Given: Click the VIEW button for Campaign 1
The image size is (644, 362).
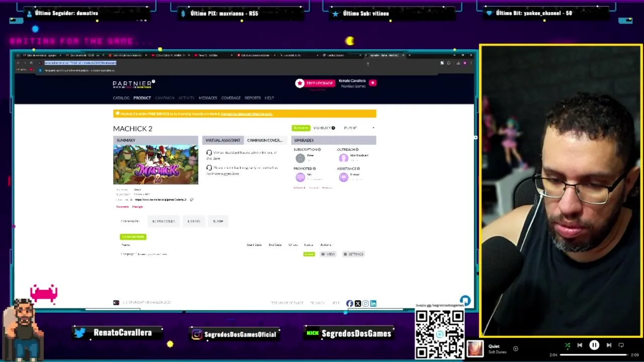Looking at the screenshot, I should pyautogui.click(x=328, y=254).
